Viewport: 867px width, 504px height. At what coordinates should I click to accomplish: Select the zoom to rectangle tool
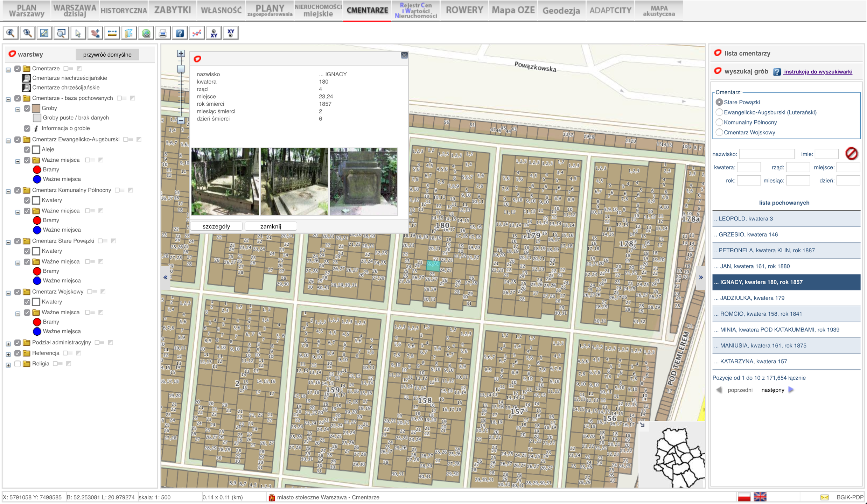click(x=61, y=33)
